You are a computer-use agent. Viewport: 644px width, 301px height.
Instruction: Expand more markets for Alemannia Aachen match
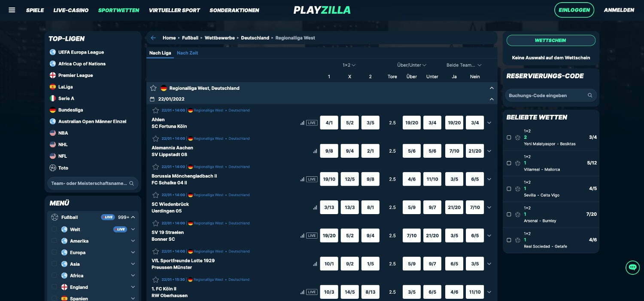tap(489, 151)
